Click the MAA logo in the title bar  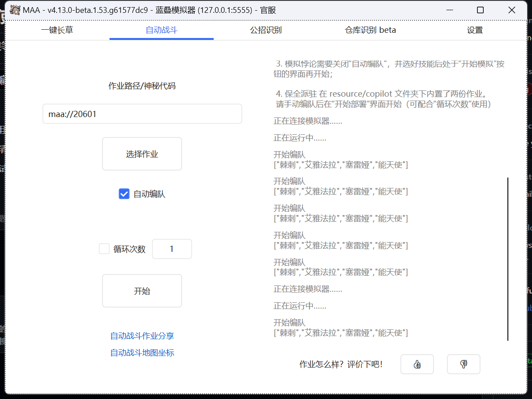tap(15, 9)
